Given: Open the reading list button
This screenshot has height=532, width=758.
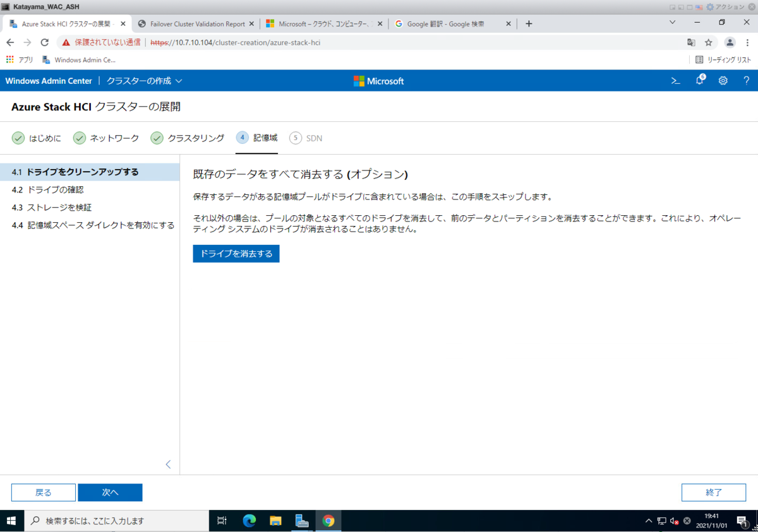Looking at the screenshot, I should [723, 60].
